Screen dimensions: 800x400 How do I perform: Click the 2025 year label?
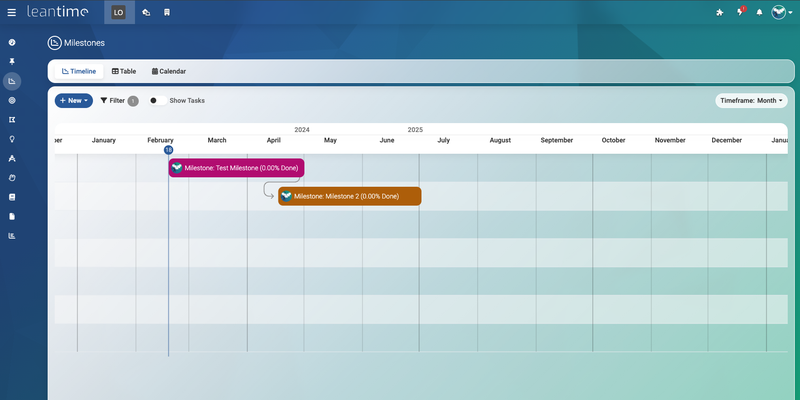click(x=415, y=130)
